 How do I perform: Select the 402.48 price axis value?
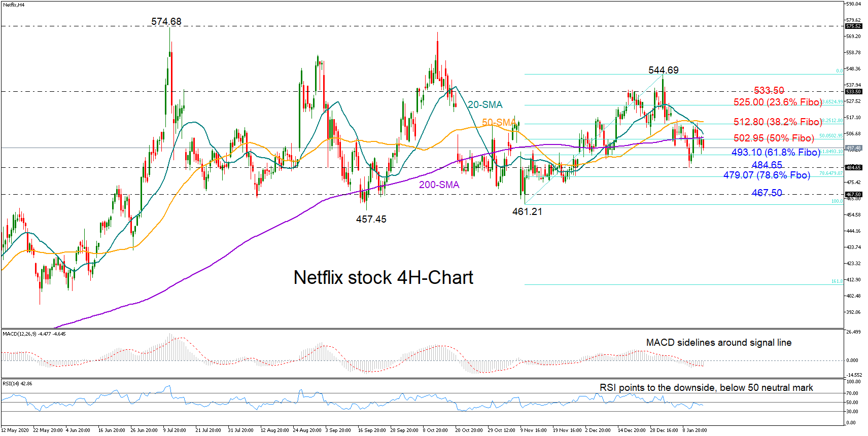[x=853, y=296]
